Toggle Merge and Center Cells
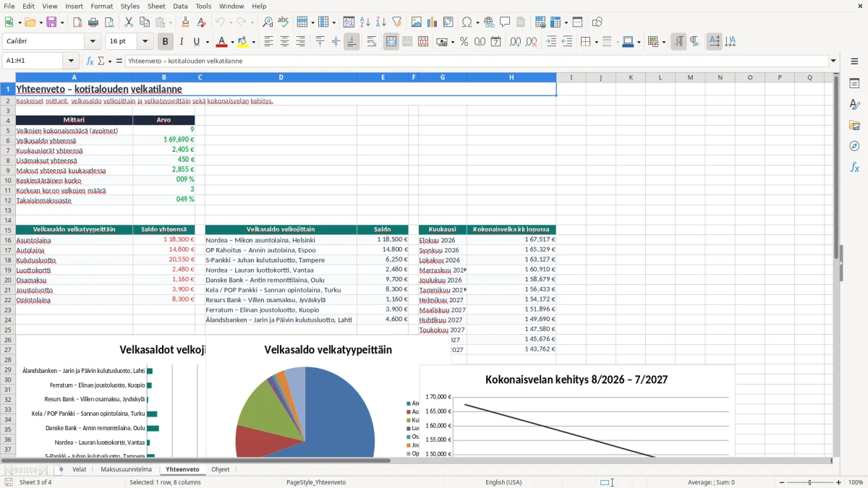Image resolution: width=868 pixels, height=488 pixels. 391,42
